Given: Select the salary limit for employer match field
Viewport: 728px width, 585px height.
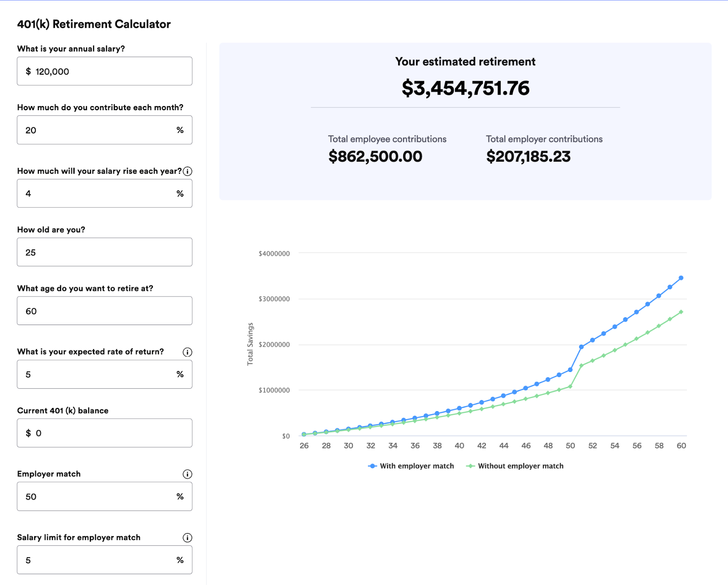Looking at the screenshot, I should coord(105,560).
